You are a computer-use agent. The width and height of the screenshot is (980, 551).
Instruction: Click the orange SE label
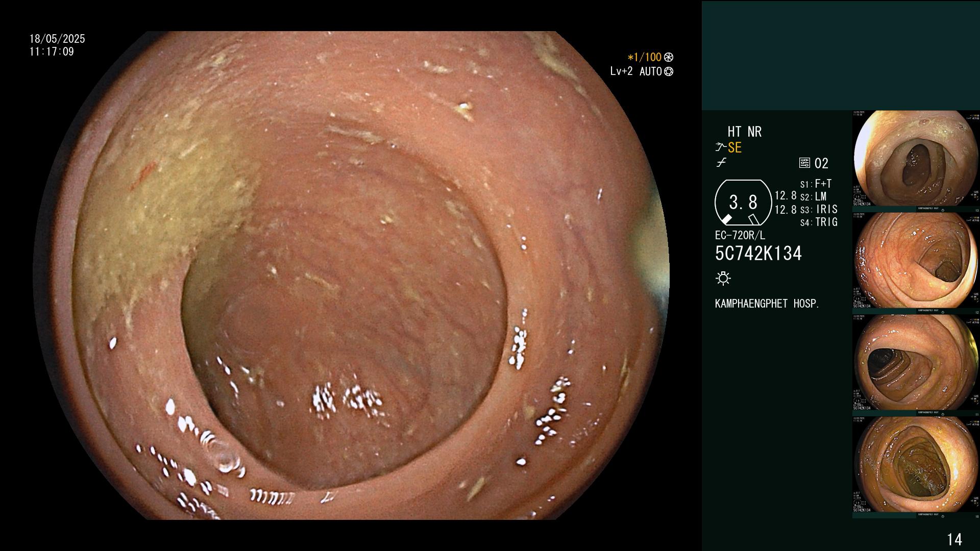tap(734, 148)
